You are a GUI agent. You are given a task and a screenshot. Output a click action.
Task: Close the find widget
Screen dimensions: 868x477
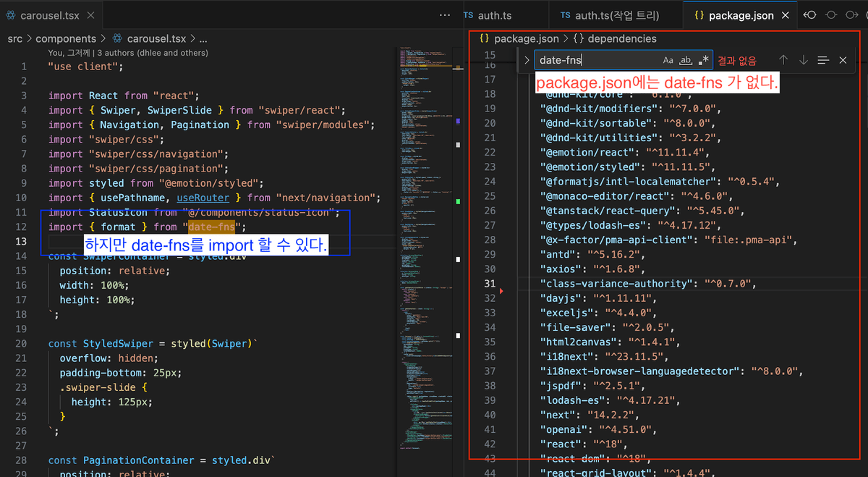point(843,60)
